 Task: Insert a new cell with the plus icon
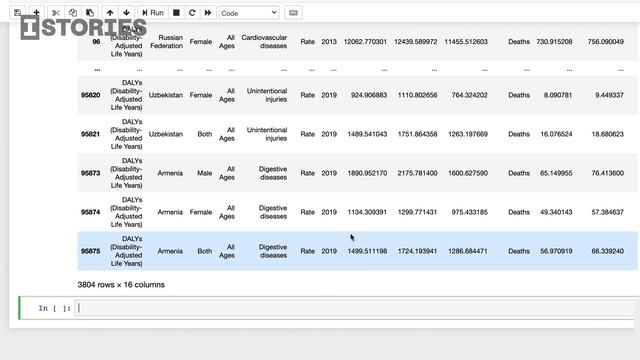click(36, 13)
